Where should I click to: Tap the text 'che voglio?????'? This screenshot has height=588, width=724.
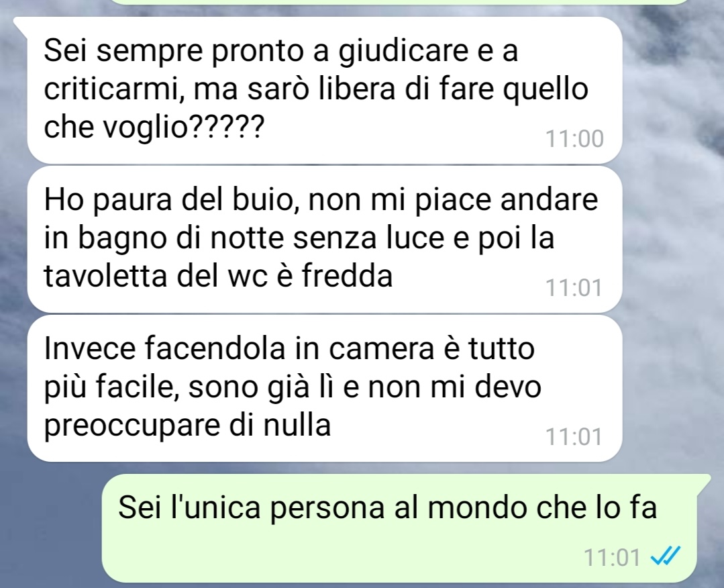154,127
